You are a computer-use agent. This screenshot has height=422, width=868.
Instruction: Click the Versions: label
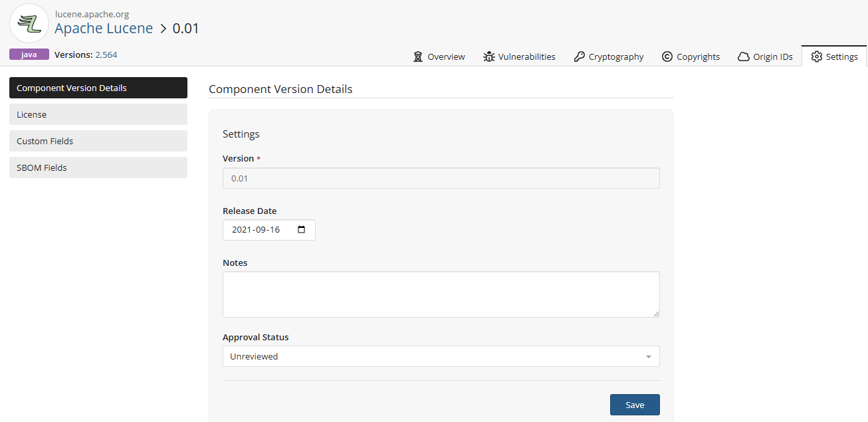click(x=73, y=55)
